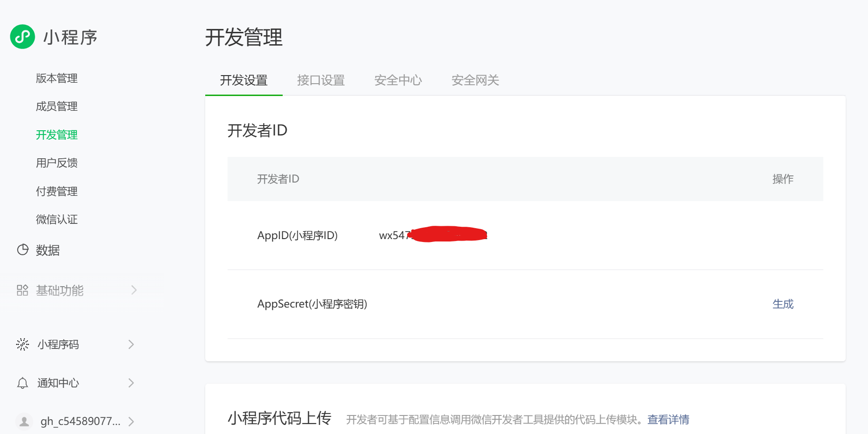Image resolution: width=868 pixels, height=434 pixels.
Task: Switch to the 安全中心 tab
Action: click(x=398, y=80)
